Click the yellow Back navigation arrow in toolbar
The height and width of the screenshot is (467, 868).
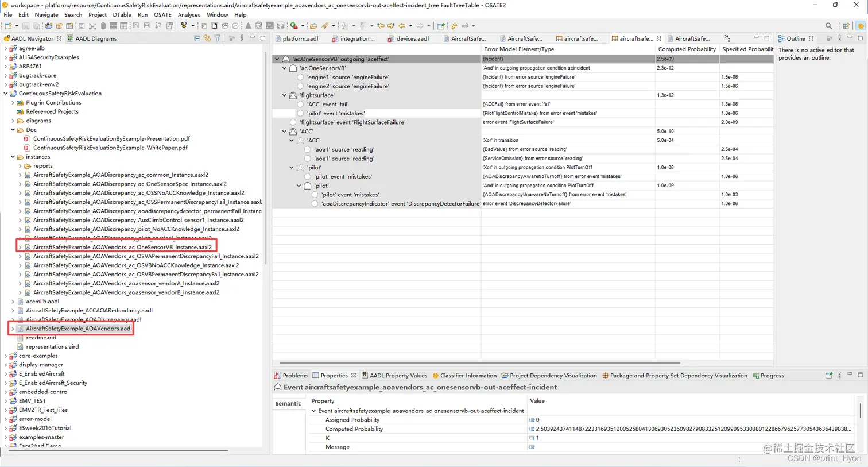click(402, 26)
